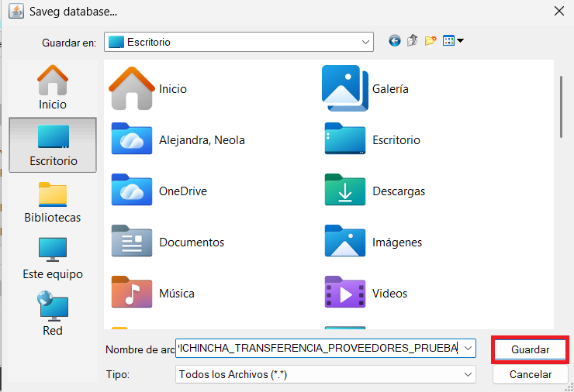Click the 'Alejandra, Neola' label text

202,140
